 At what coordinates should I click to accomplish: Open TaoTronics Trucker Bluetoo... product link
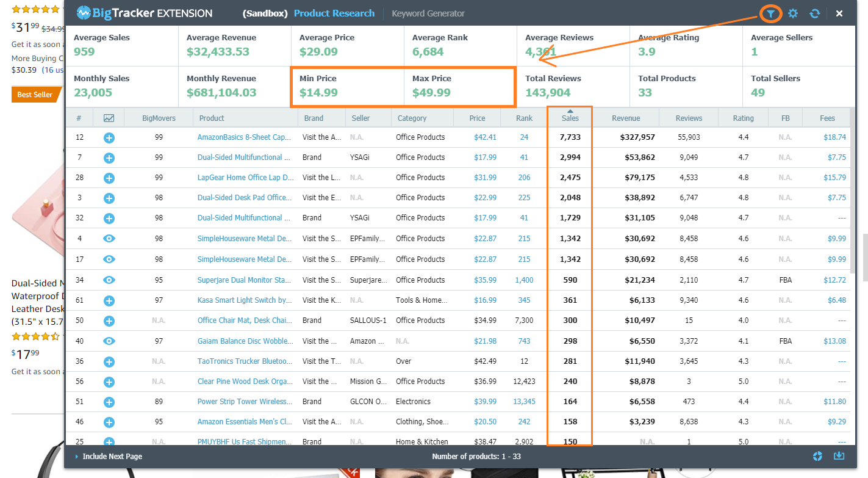[245, 361]
